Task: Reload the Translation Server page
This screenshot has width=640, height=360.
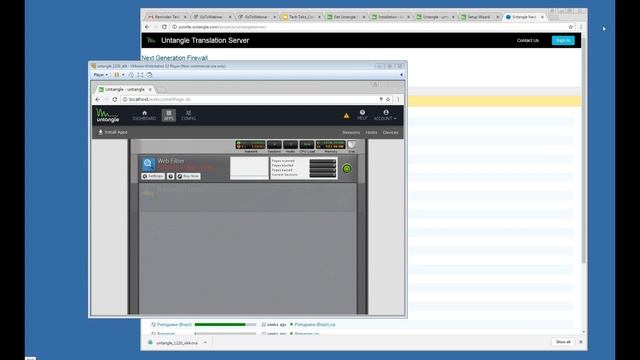Action: (164, 27)
